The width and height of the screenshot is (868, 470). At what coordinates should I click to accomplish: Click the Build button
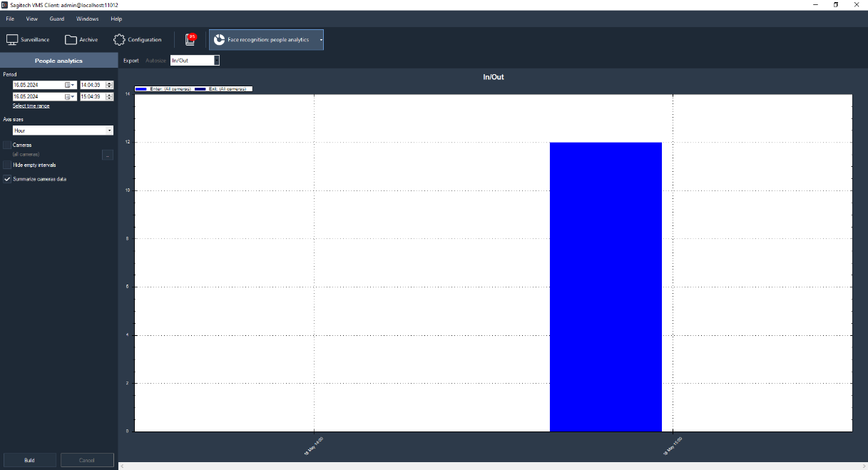click(x=29, y=460)
